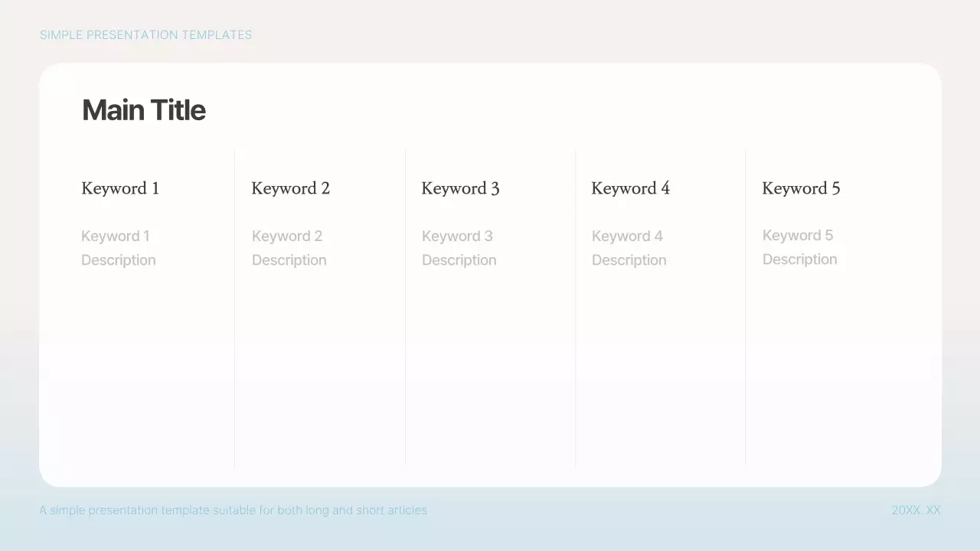Click the Keyword 1 column heading
The image size is (980, 551).
pyautogui.click(x=119, y=188)
